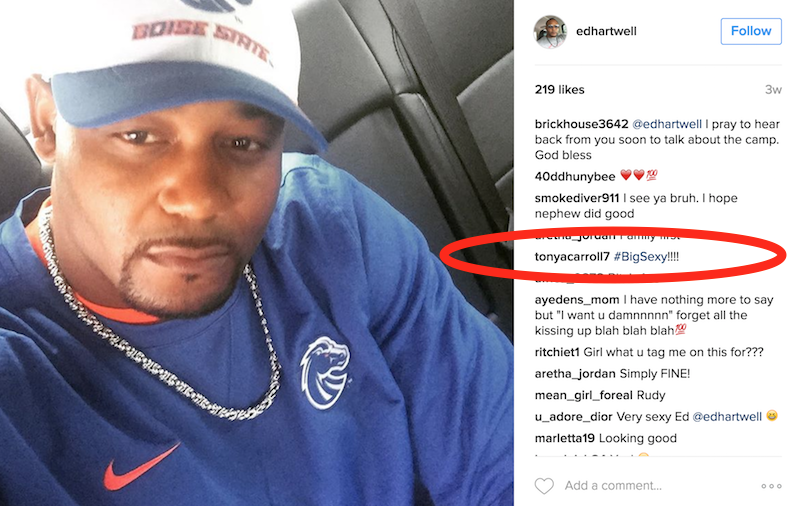Open the ritchiet1 commenter profile
The image size is (800, 506).
tap(557, 352)
